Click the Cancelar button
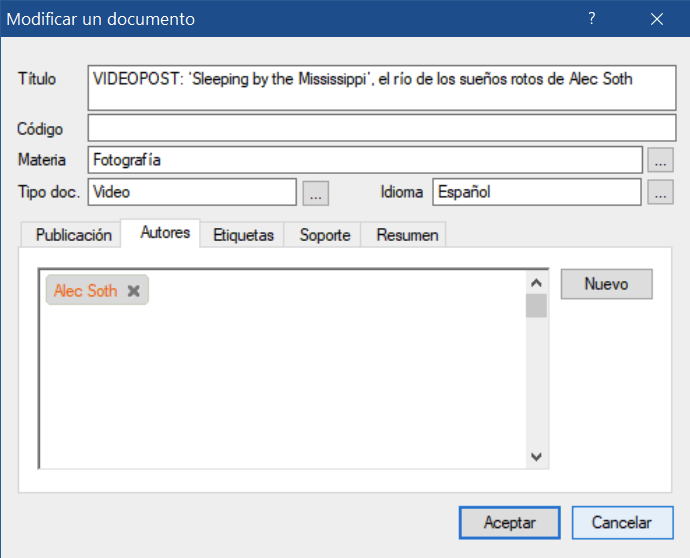Viewport: 690px width, 558px height. (x=621, y=522)
